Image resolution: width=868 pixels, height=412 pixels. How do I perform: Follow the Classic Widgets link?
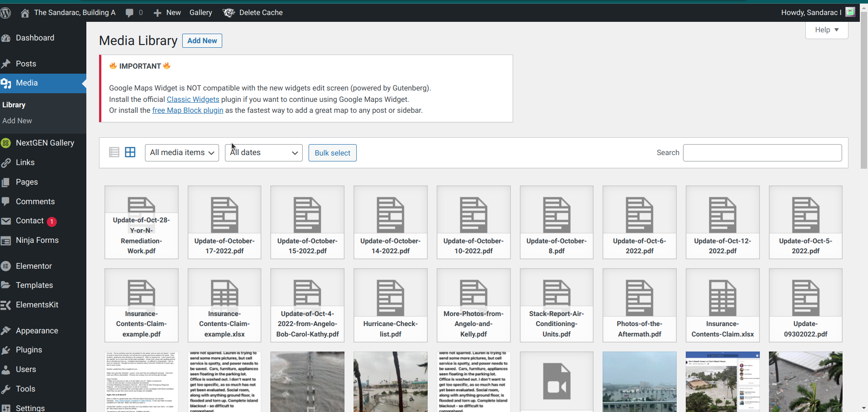pyautogui.click(x=193, y=99)
